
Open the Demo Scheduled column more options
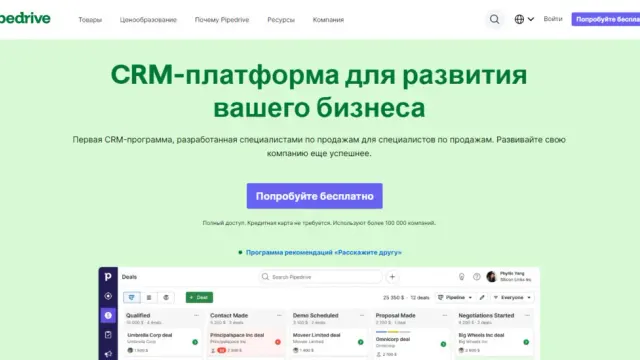coord(362,316)
